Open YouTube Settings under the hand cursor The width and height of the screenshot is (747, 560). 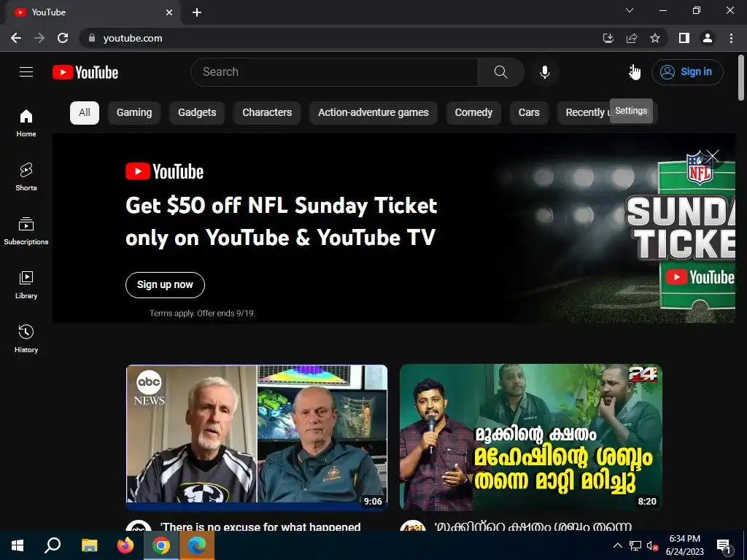[x=634, y=72]
